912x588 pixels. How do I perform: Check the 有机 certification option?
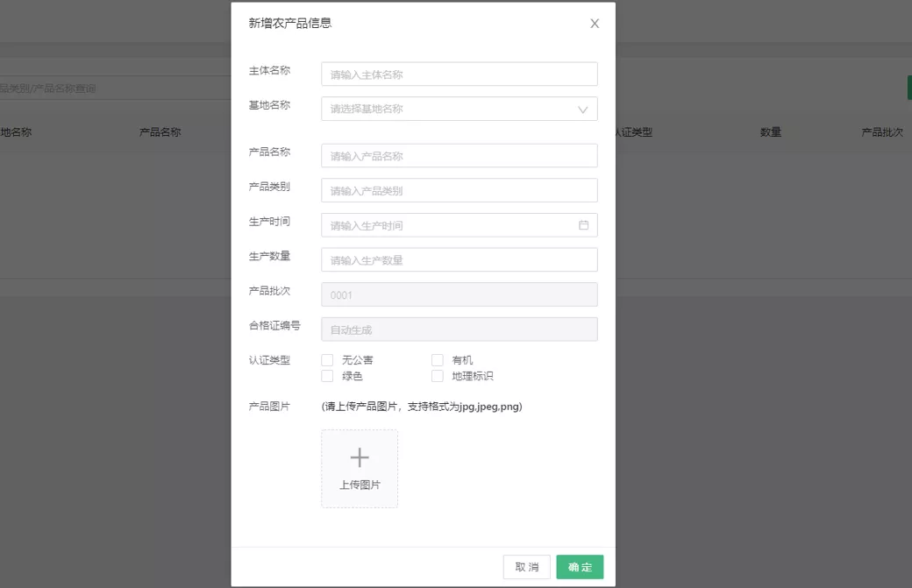click(x=437, y=359)
